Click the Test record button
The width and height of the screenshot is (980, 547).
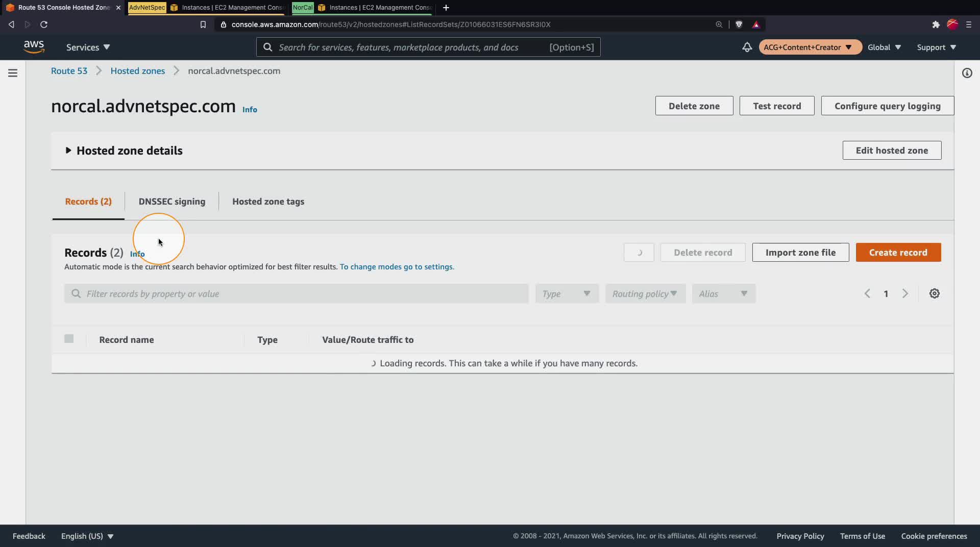pyautogui.click(x=777, y=106)
